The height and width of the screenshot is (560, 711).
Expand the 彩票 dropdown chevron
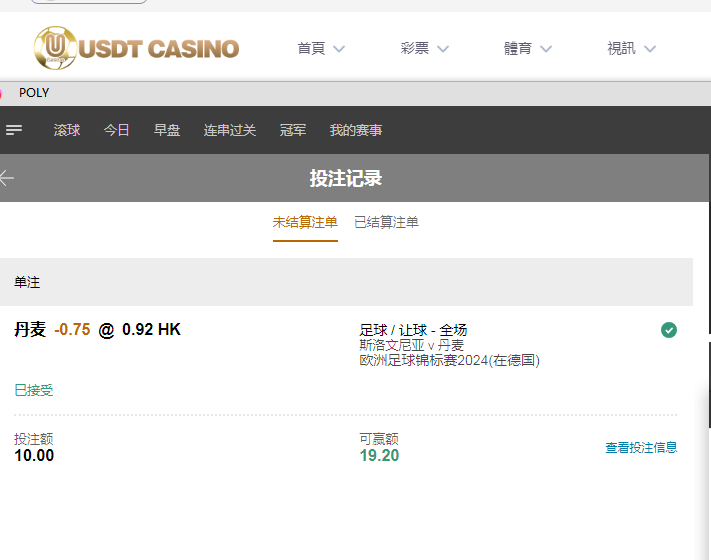[x=443, y=49]
